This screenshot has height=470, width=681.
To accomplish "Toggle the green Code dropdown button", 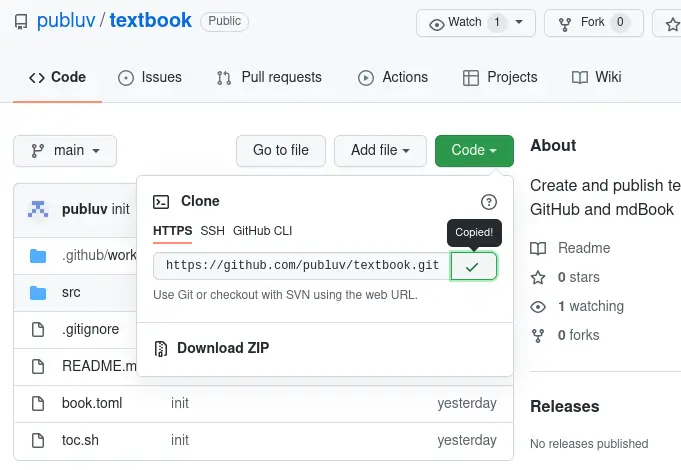I will point(474,151).
